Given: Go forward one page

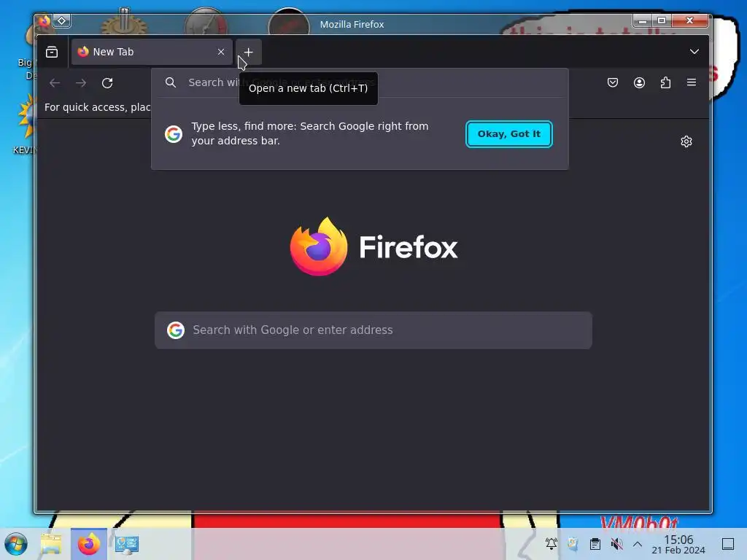Looking at the screenshot, I should [81, 83].
